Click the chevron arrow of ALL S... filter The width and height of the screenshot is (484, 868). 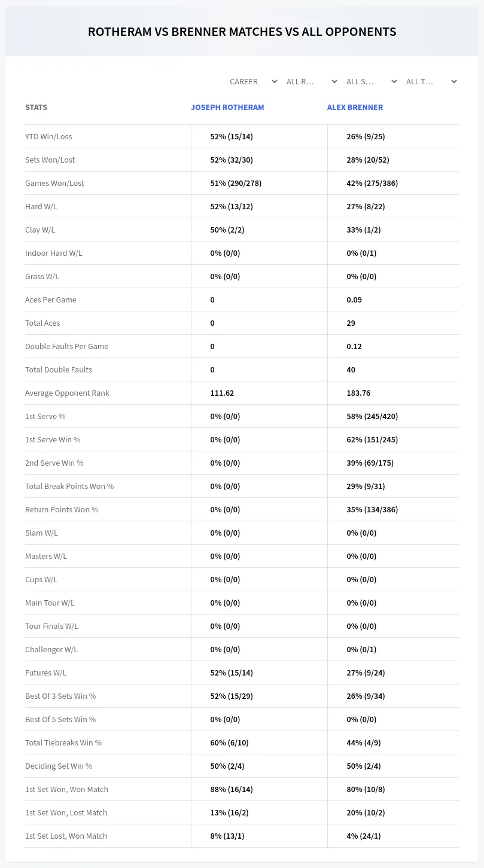394,81
